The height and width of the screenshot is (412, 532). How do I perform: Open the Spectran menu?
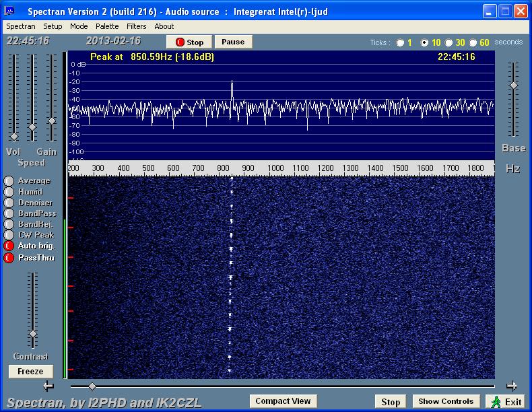(x=21, y=26)
